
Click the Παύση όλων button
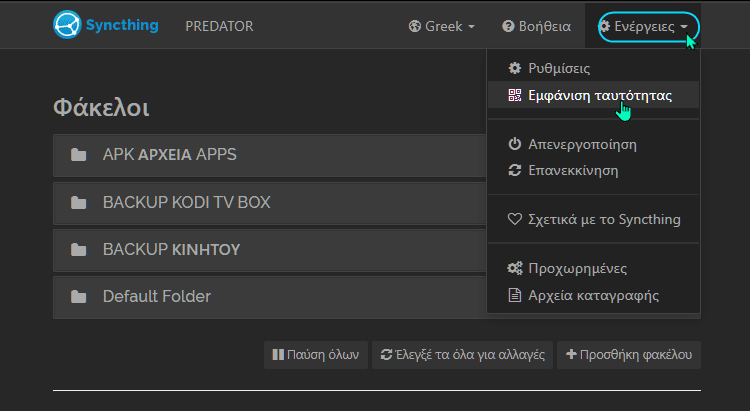(316, 355)
